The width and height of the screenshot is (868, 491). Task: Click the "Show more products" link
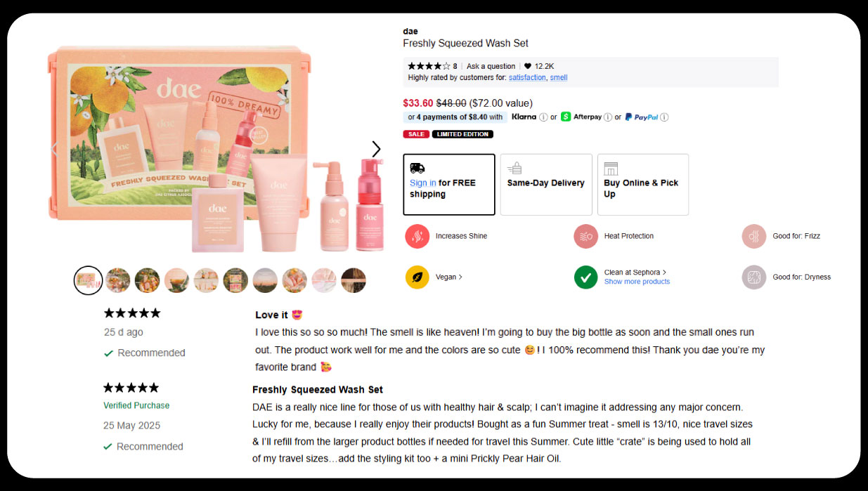coord(637,282)
